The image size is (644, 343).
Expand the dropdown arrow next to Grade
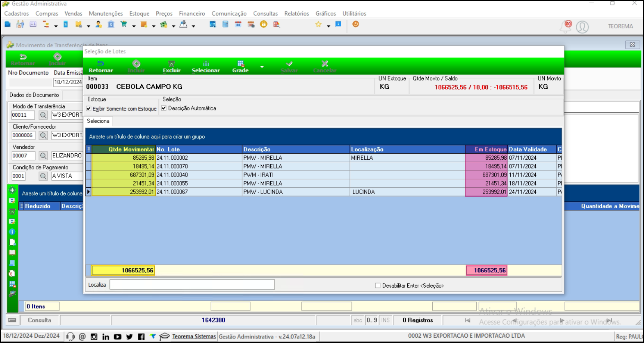tap(262, 67)
